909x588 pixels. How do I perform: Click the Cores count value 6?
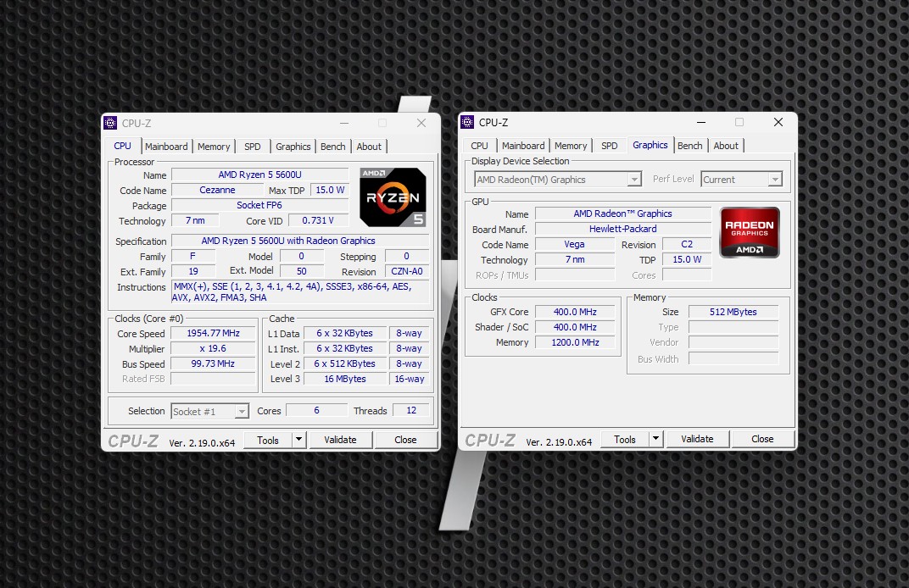(316, 410)
